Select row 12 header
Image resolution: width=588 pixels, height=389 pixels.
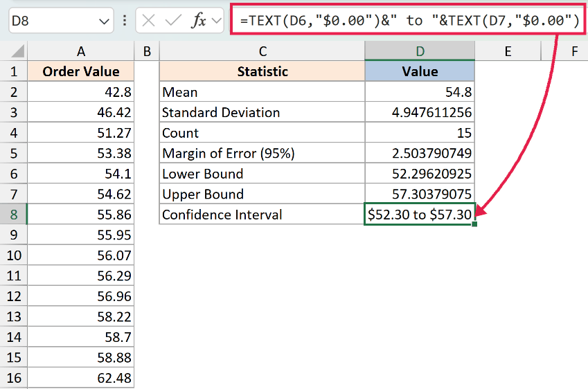pyautogui.click(x=14, y=296)
